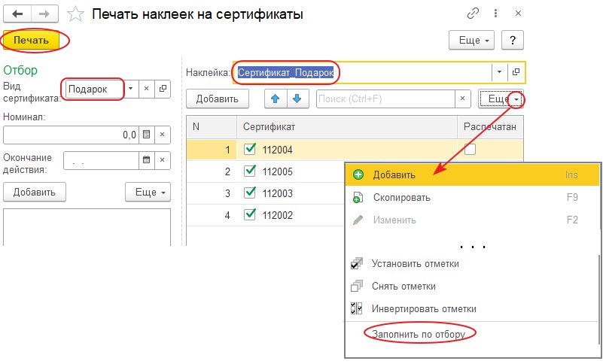The image size is (606, 364).
Task: Click the context menu scrollbar
Action: pyautogui.click(x=598, y=301)
